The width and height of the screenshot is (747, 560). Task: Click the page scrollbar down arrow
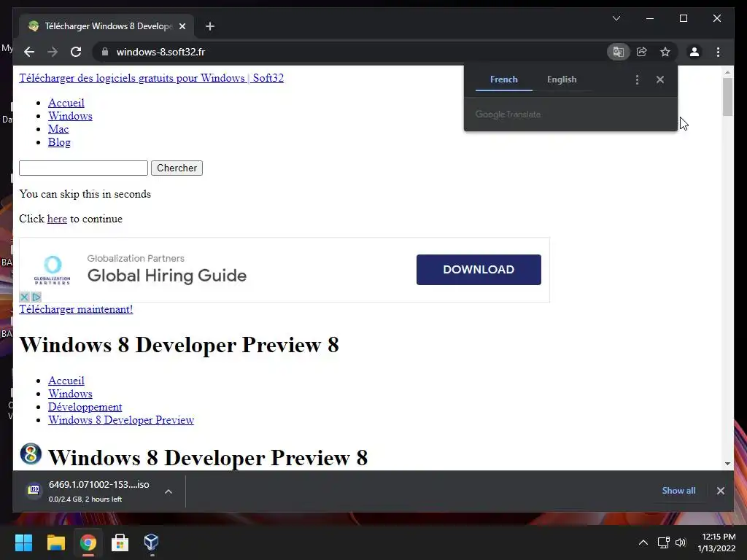[x=727, y=463]
